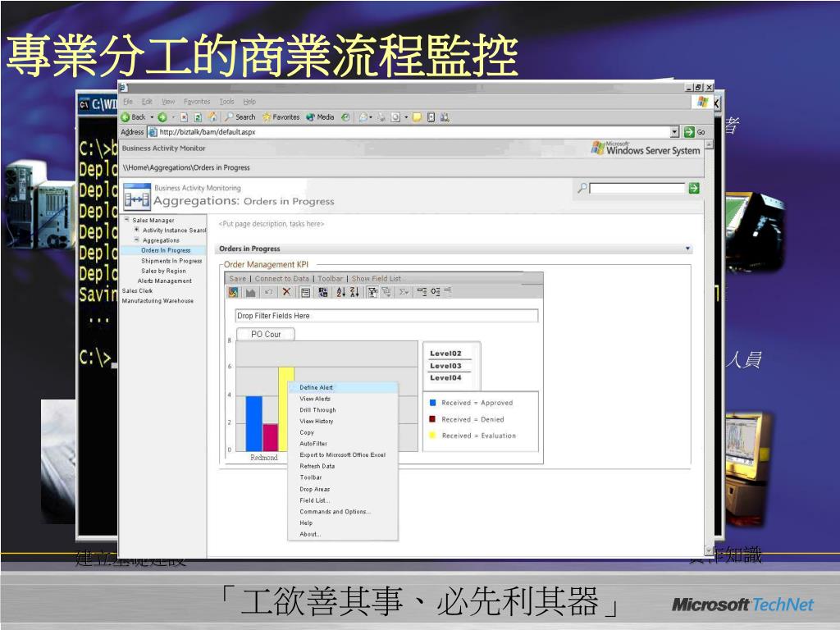Open the Favorites star button
840x630 pixels.
281,116
